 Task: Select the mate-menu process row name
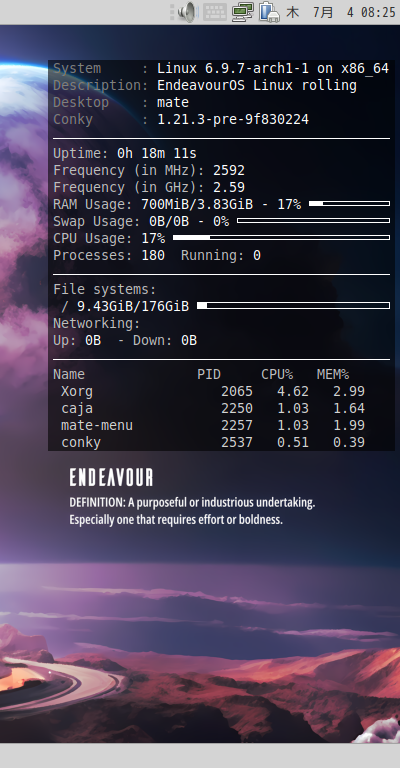click(x=96, y=425)
